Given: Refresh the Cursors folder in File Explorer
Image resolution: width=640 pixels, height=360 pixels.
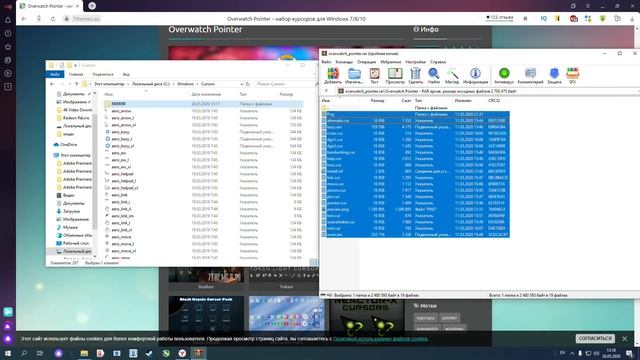Looking at the screenshot, I should click(x=247, y=84).
